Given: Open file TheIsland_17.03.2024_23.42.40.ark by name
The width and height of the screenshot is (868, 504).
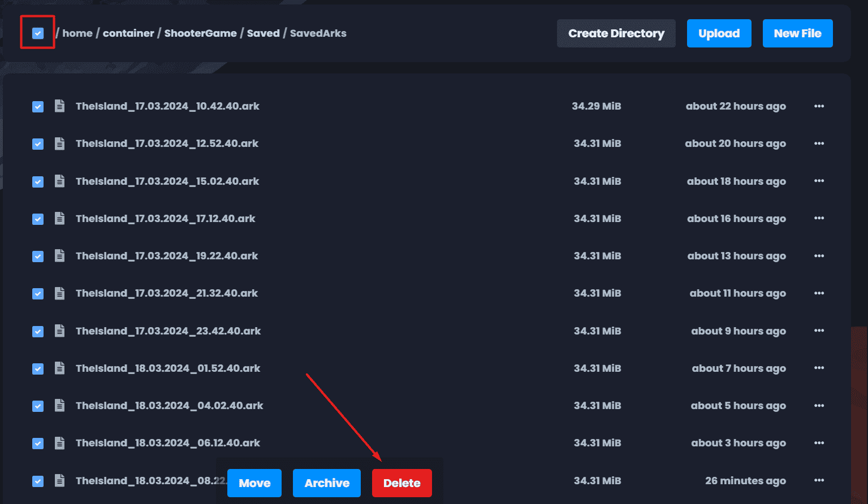Looking at the screenshot, I should [168, 331].
